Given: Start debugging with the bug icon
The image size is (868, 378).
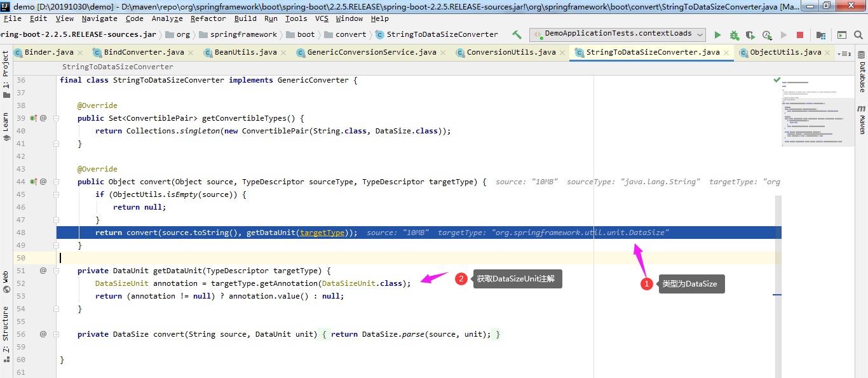Looking at the screenshot, I should coord(735,35).
